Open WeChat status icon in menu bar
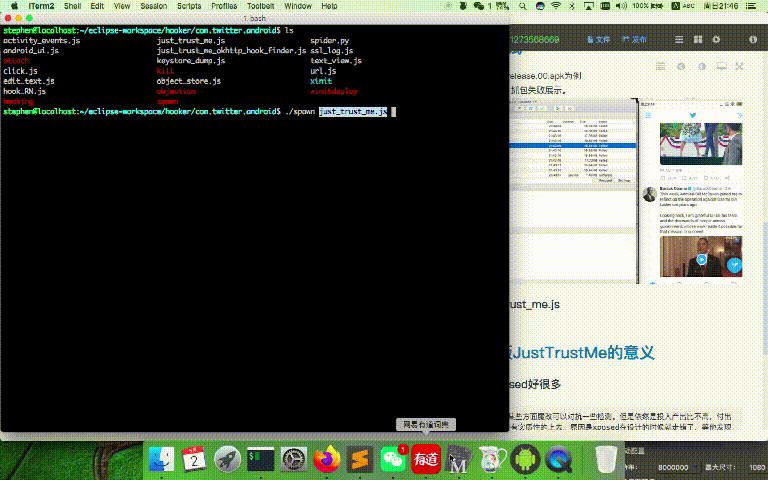 tap(479, 6)
